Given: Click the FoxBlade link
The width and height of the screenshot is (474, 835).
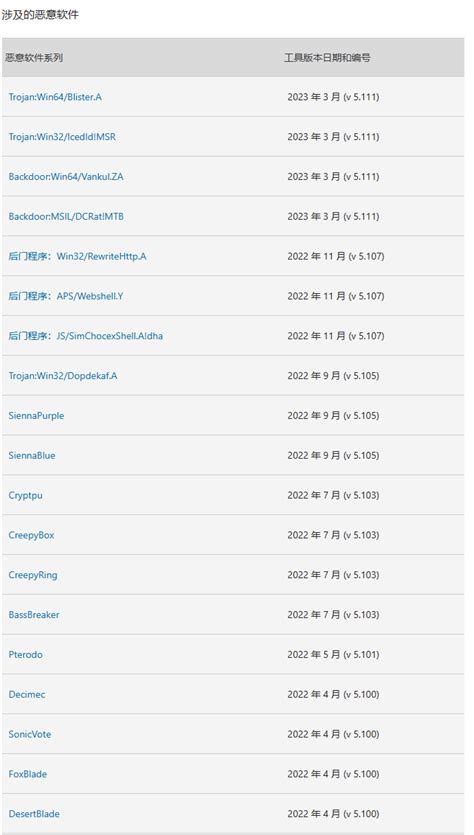Looking at the screenshot, I should (x=28, y=774).
